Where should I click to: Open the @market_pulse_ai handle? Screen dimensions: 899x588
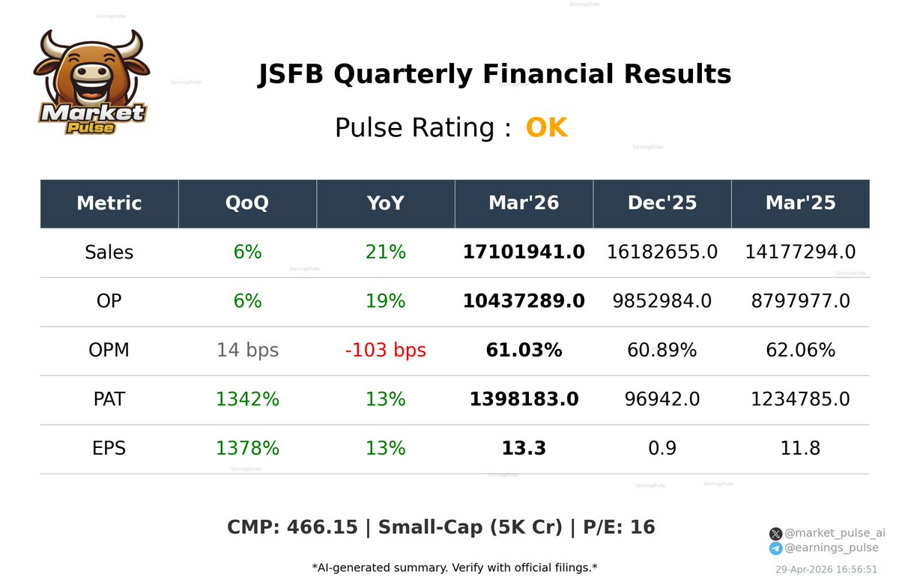[x=835, y=533]
